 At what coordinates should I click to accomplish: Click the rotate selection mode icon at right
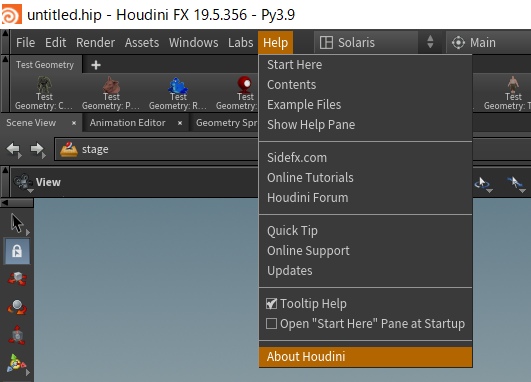[483, 184]
